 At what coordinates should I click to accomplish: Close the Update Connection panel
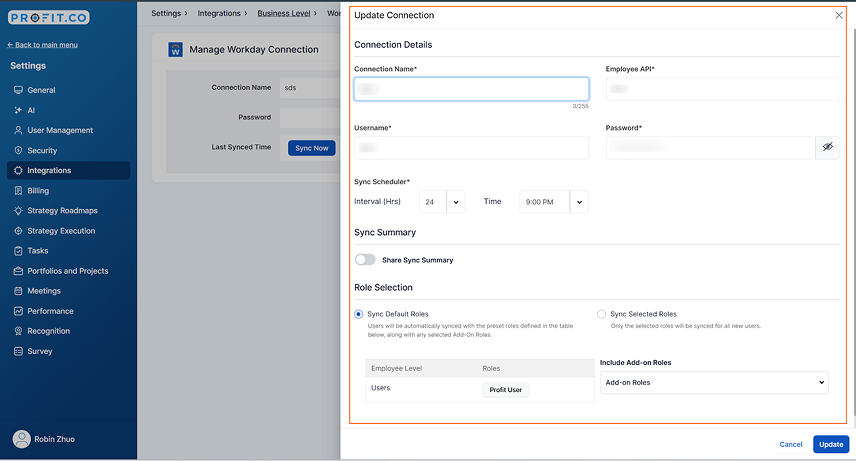pyautogui.click(x=839, y=15)
